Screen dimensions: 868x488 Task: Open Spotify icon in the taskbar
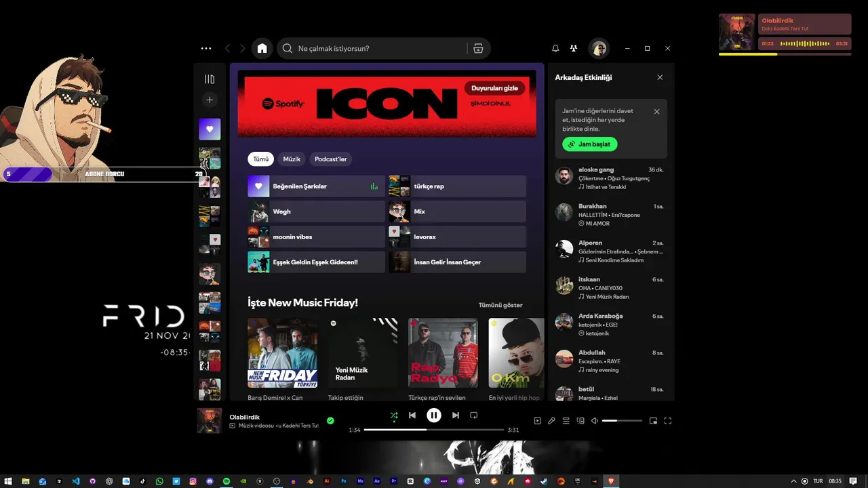pos(226,481)
